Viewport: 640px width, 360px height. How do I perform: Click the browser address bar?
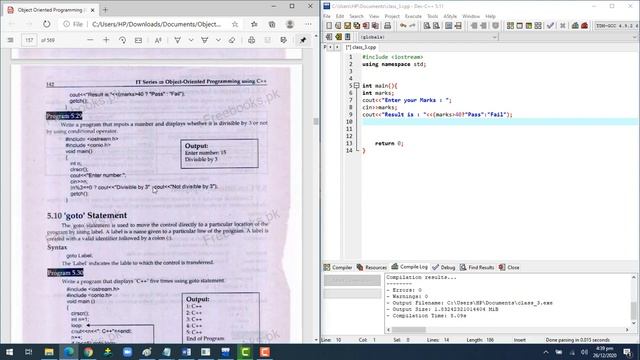(x=151, y=24)
